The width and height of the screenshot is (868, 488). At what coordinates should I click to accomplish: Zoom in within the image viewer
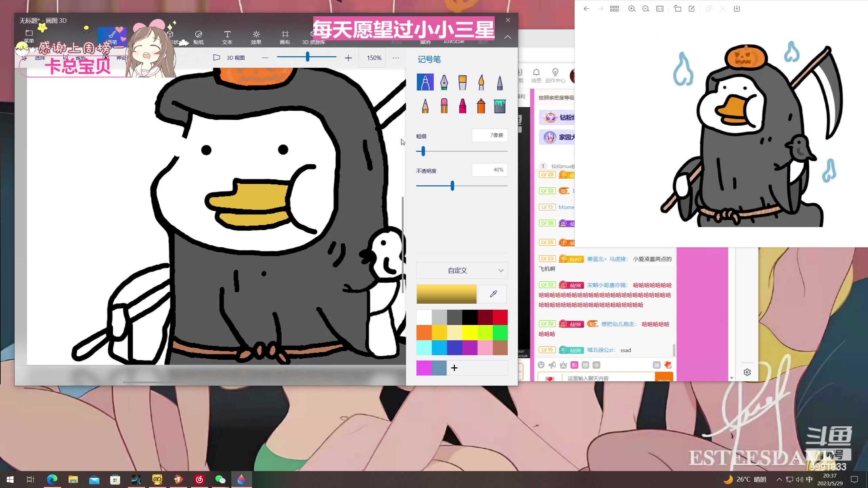632,9
